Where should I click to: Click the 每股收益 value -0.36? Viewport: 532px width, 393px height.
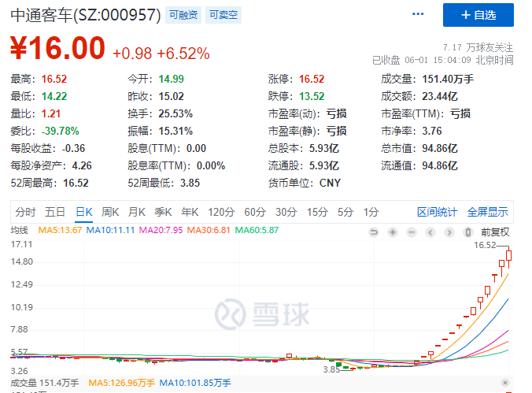(74, 148)
